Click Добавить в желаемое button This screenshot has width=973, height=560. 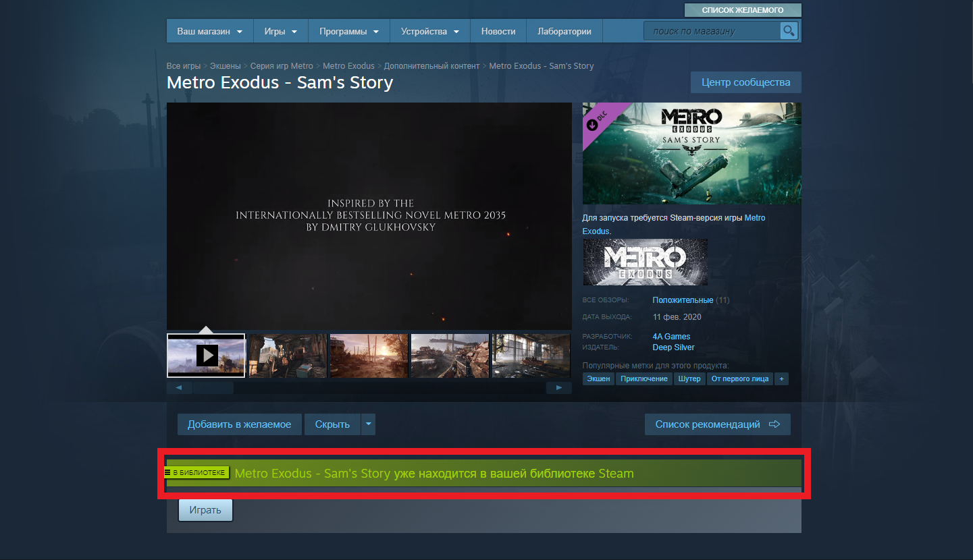click(x=240, y=424)
